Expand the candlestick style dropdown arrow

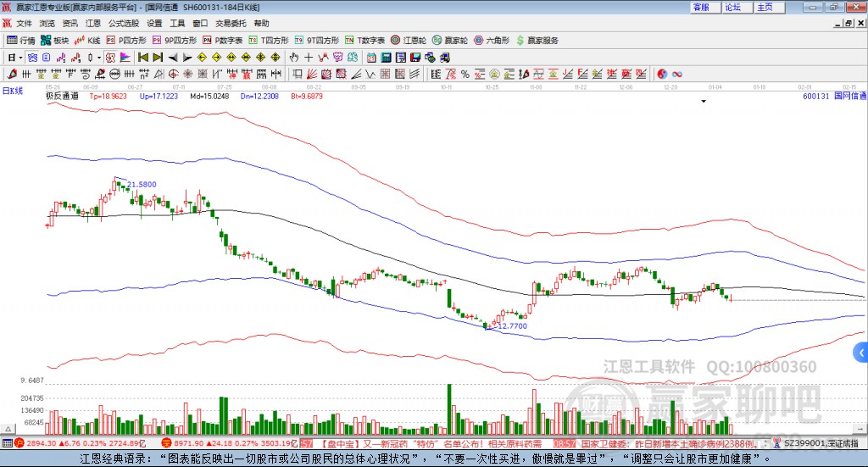click(x=99, y=58)
